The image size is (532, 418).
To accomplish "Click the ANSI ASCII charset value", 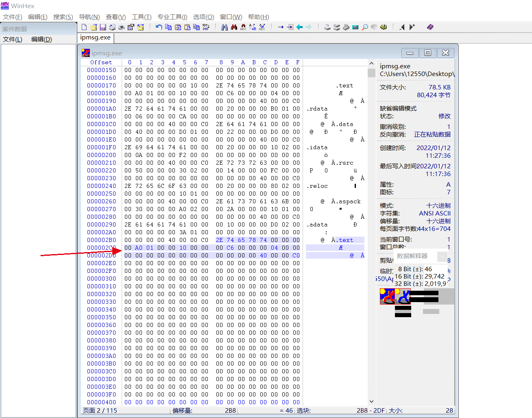I will (435, 213).
